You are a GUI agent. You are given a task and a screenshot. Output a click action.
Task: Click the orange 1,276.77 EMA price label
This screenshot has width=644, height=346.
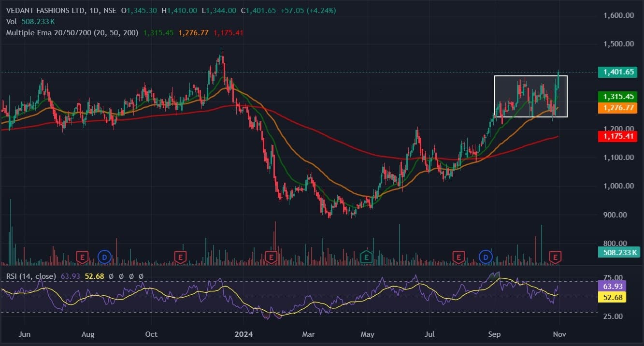tap(617, 108)
